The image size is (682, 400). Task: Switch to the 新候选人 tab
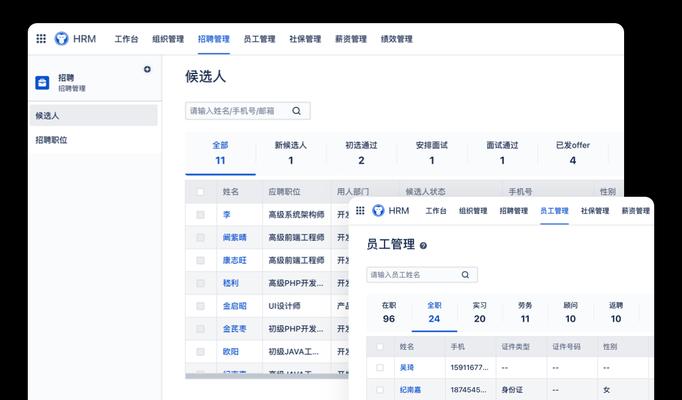pos(291,153)
